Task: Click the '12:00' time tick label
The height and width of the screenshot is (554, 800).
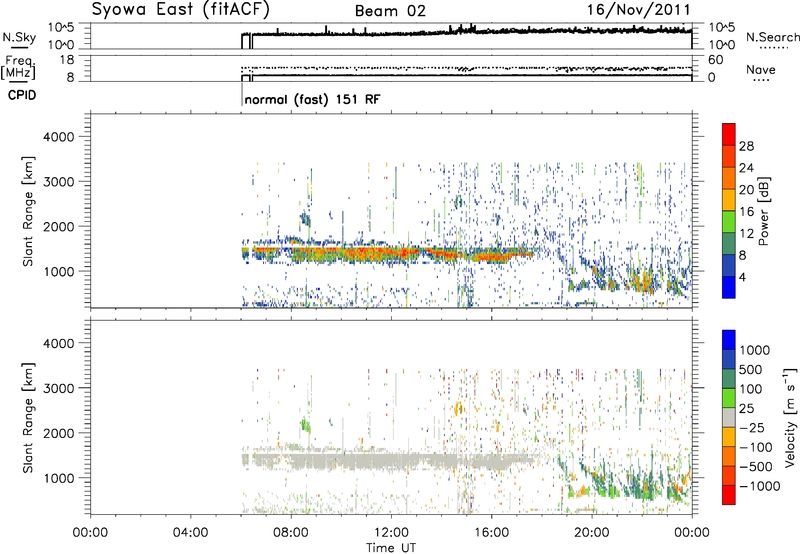Action: (x=391, y=533)
